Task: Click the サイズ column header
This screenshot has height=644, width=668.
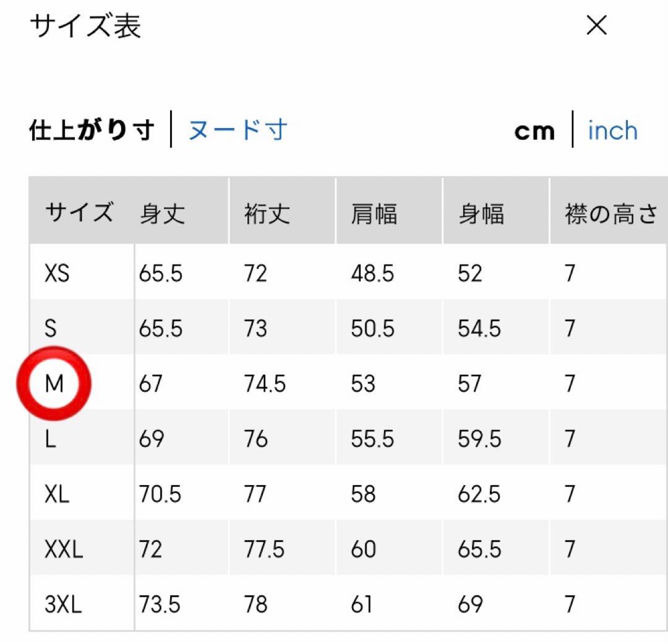Action: pos(79,213)
